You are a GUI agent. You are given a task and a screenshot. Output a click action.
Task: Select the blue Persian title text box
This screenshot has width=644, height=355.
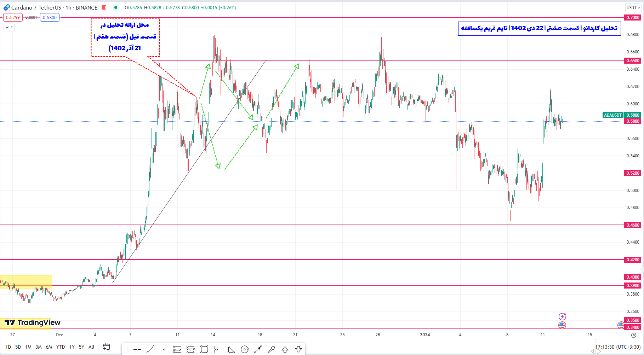pyautogui.click(x=539, y=28)
